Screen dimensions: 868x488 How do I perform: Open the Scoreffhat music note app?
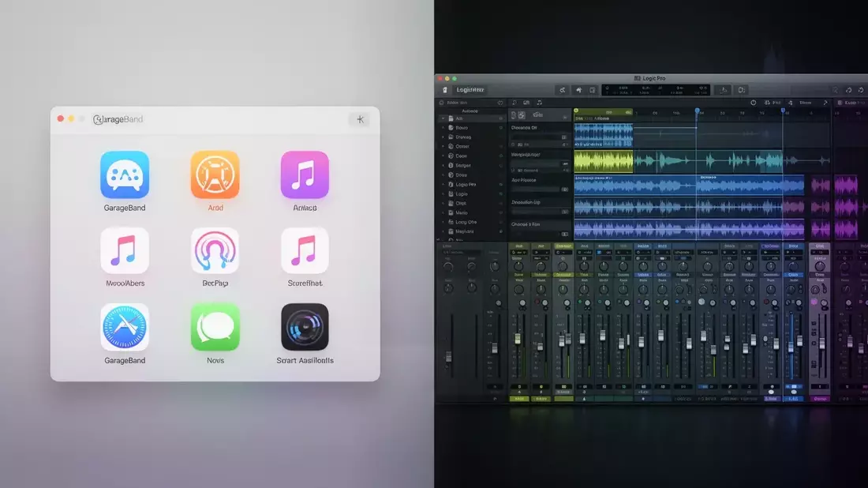[x=305, y=250]
